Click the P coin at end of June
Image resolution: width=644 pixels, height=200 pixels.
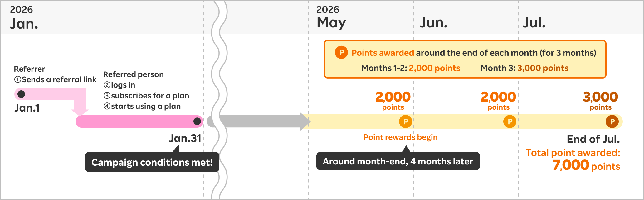tap(510, 121)
